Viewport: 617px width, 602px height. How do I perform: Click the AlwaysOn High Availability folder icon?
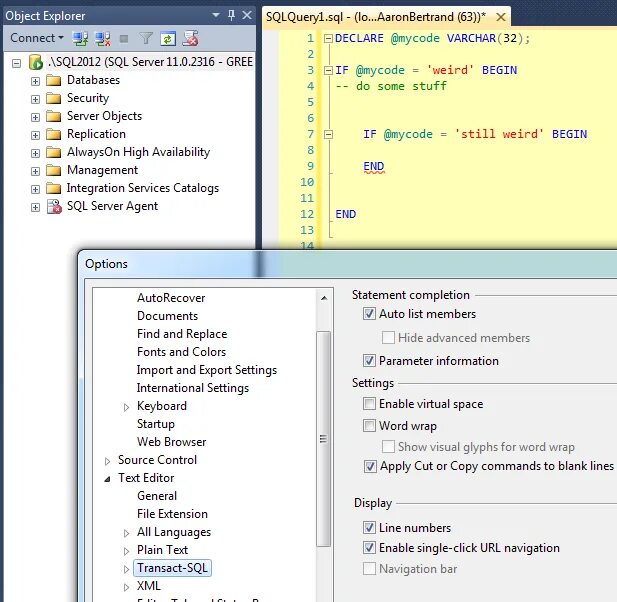54,153
